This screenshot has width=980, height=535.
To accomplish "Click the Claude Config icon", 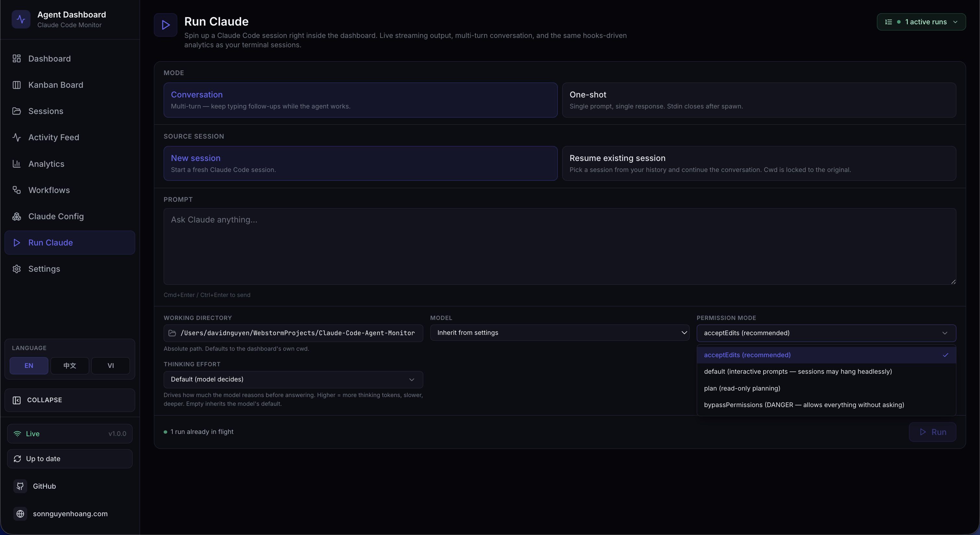I will pos(16,216).
